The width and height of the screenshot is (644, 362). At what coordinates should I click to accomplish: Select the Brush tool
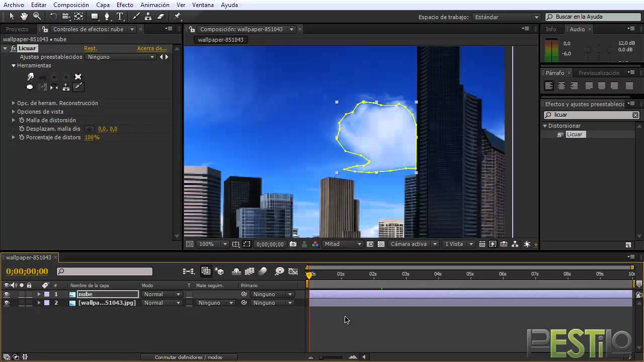coord(136,16)
